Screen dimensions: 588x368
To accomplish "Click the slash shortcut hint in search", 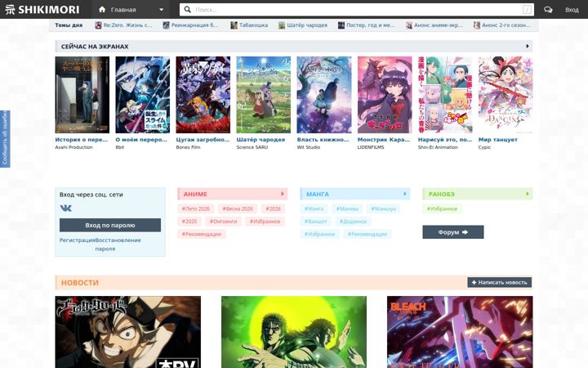I will [x=527, y=10].
